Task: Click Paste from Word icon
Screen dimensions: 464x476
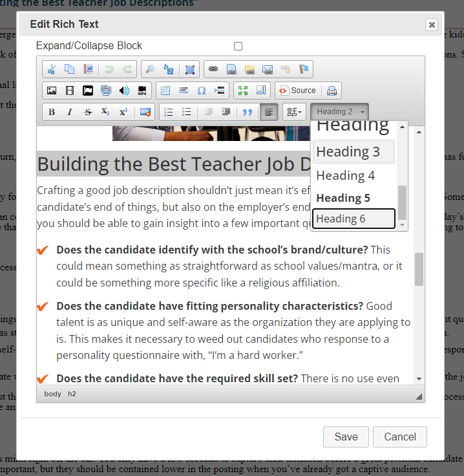Action: pos(88,69)
